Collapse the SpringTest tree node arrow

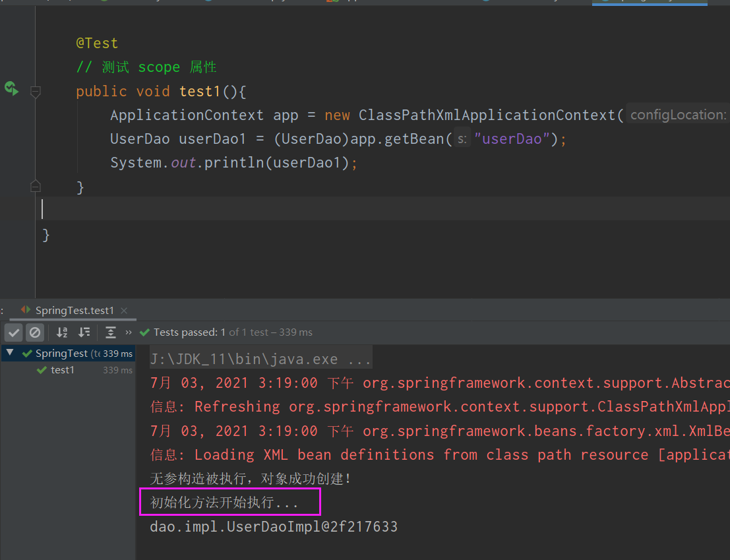coord(10,353)
